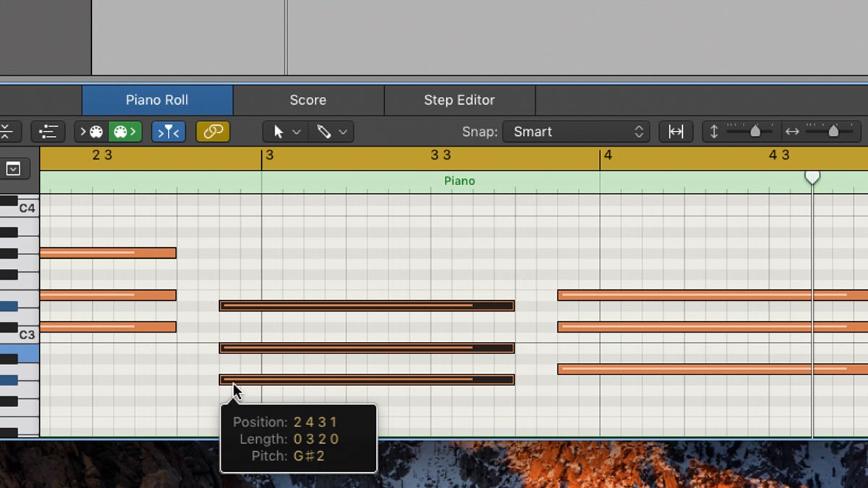Screen dimensions: 868x488
Task: Switch to the Step Editor tab
Action: point(459,100)
